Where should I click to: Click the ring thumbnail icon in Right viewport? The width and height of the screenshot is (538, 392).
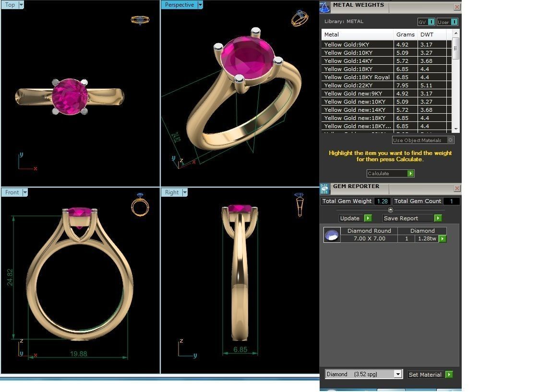tap(299, 205)
